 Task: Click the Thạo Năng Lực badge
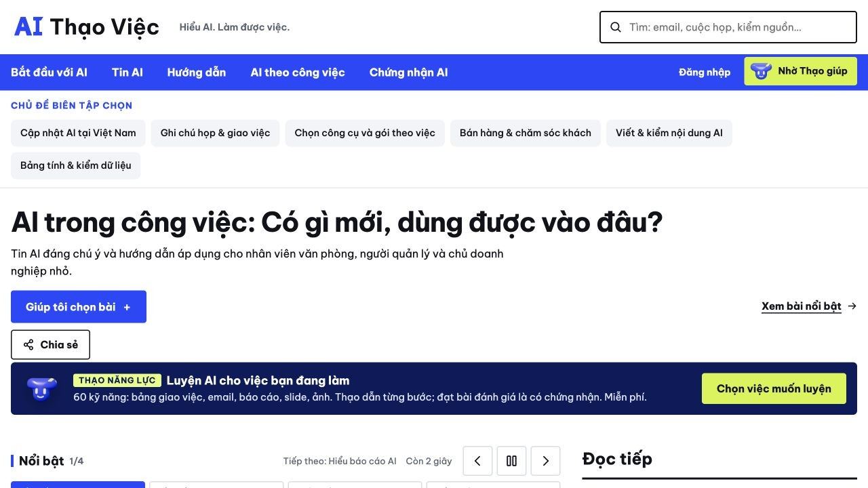(117, 380)
